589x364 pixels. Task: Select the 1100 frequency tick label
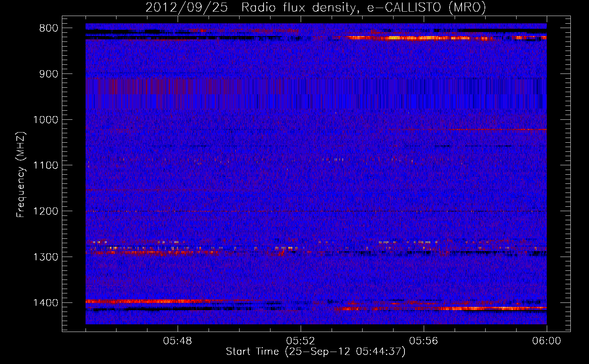pos(46,166)
